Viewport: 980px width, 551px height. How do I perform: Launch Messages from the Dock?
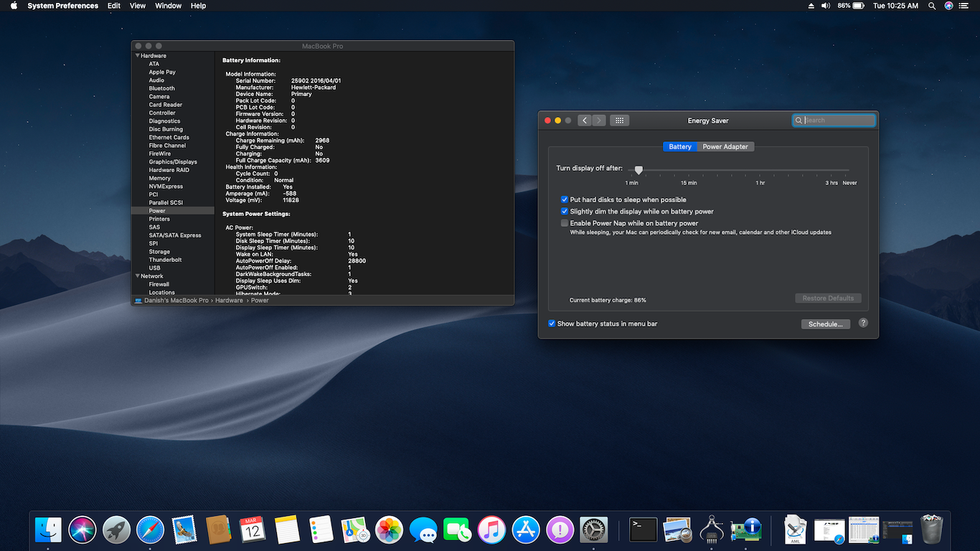click(423, 529)
